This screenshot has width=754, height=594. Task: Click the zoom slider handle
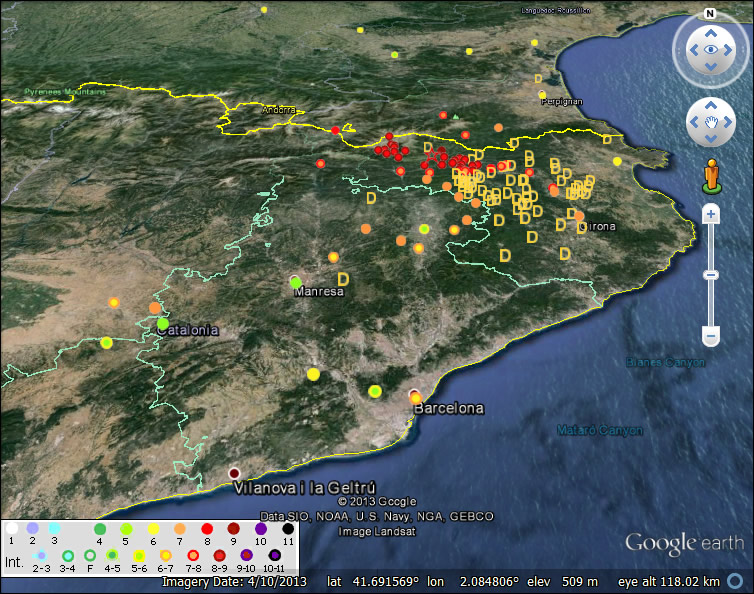[710, 274]
